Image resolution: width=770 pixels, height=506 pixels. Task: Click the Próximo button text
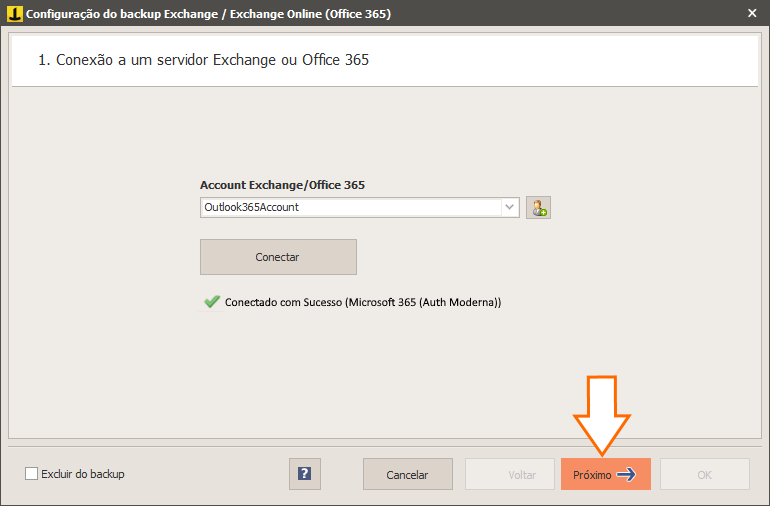coord(592,475)
